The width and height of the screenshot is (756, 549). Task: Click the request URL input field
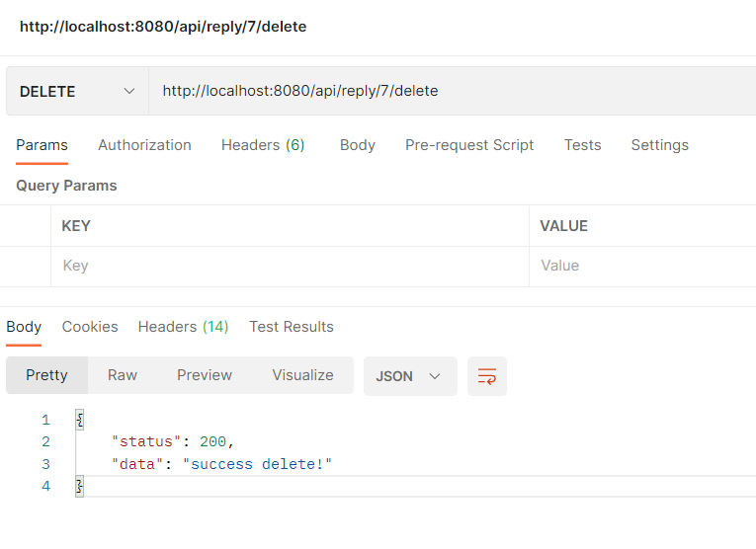(453, 91)
